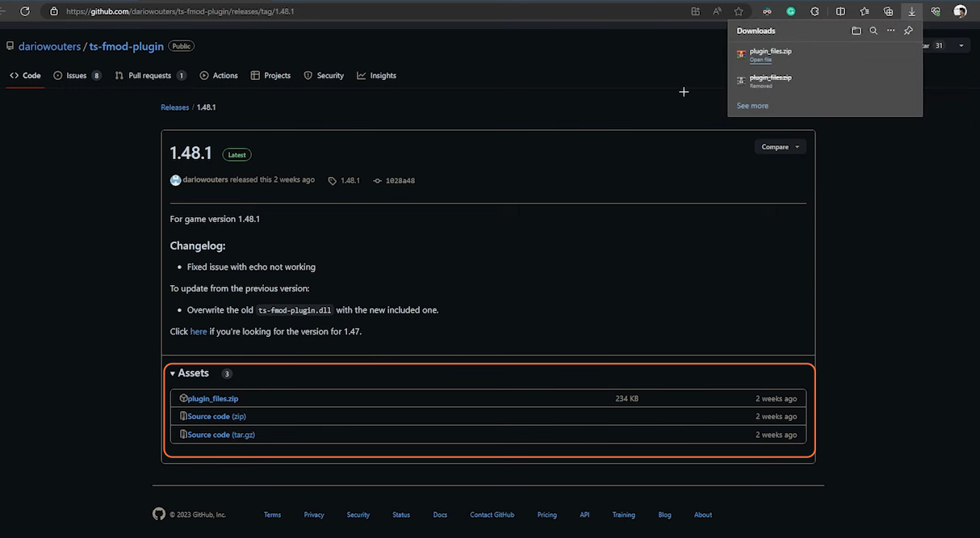
Task: Open the downloads folder from the Downloads panel
Action: [856, 31]
